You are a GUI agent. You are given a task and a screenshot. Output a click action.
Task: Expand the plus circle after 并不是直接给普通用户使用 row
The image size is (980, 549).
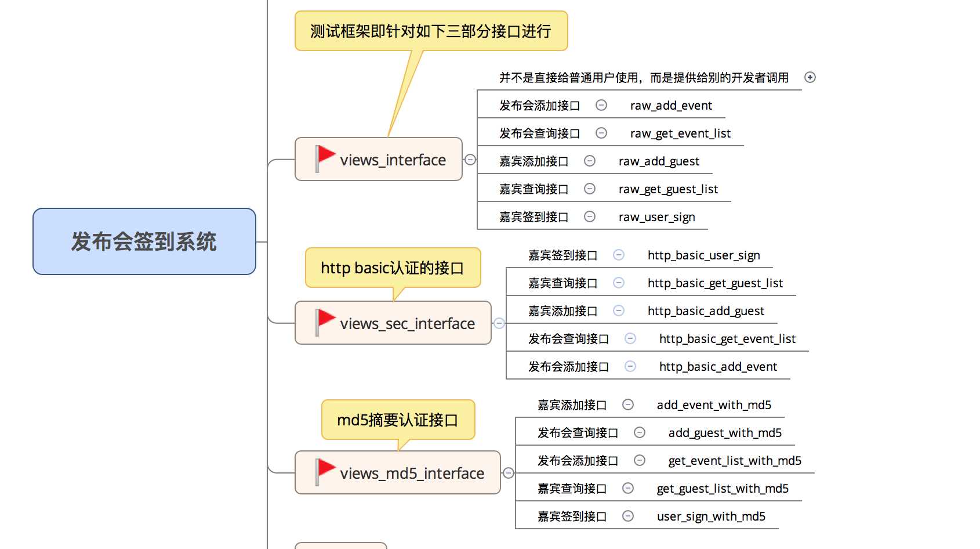click(810, 77)
